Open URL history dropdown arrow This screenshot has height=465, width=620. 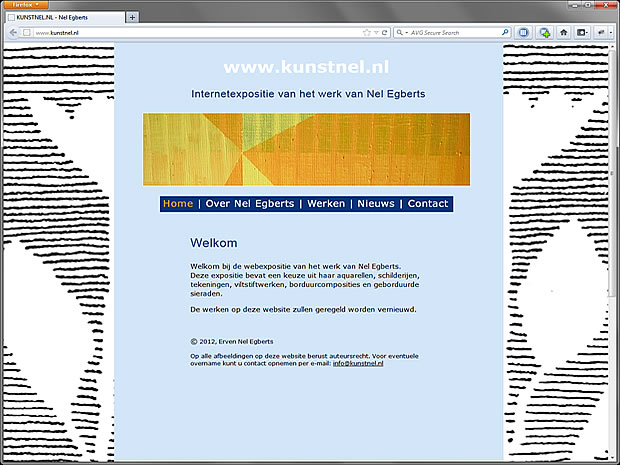point(376,32)
